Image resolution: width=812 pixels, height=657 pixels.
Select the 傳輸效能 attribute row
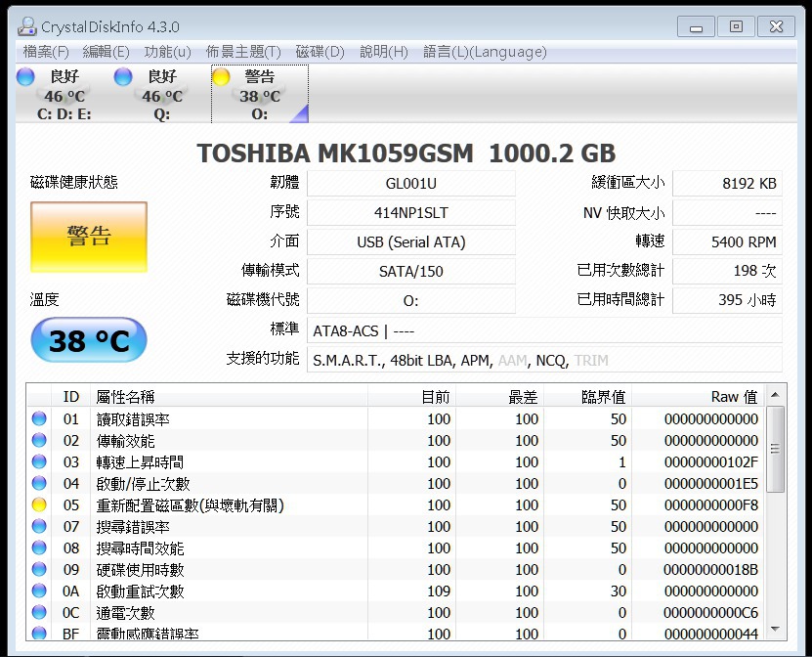pyautogui.click(x=396, y=440)
